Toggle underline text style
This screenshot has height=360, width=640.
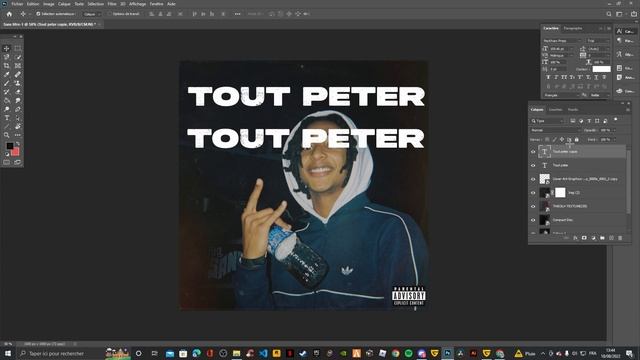596,77
